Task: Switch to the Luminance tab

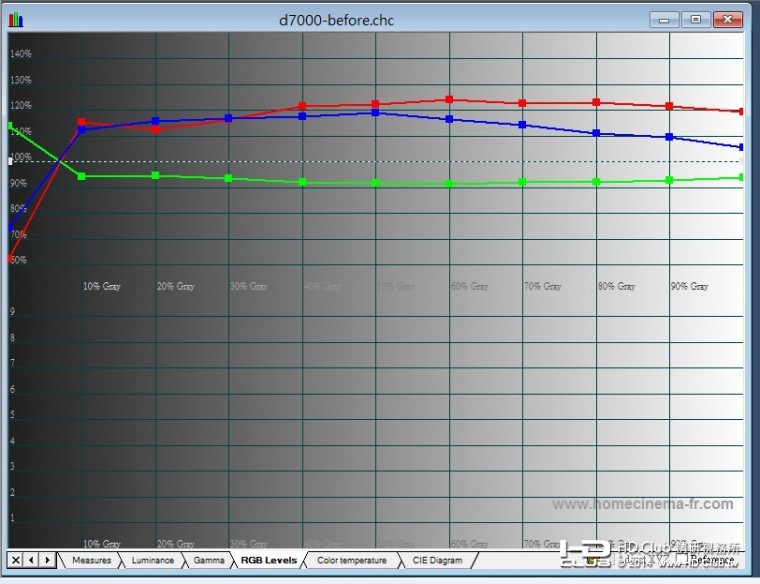Action: pyautogui.click(x=153, y=560)
